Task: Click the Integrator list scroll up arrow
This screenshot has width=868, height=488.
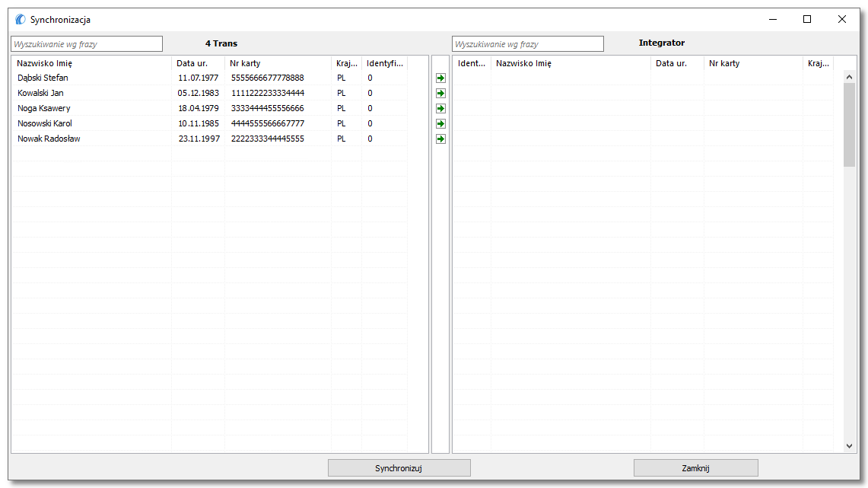Action: (x=849, y=77)
